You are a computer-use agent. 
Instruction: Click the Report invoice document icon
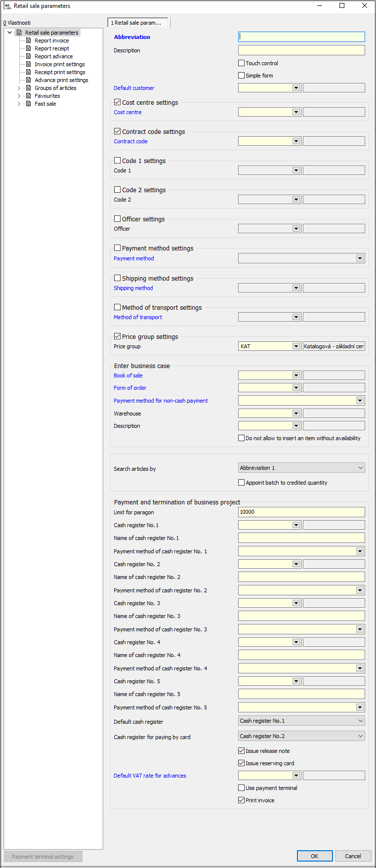pos(29,41)
